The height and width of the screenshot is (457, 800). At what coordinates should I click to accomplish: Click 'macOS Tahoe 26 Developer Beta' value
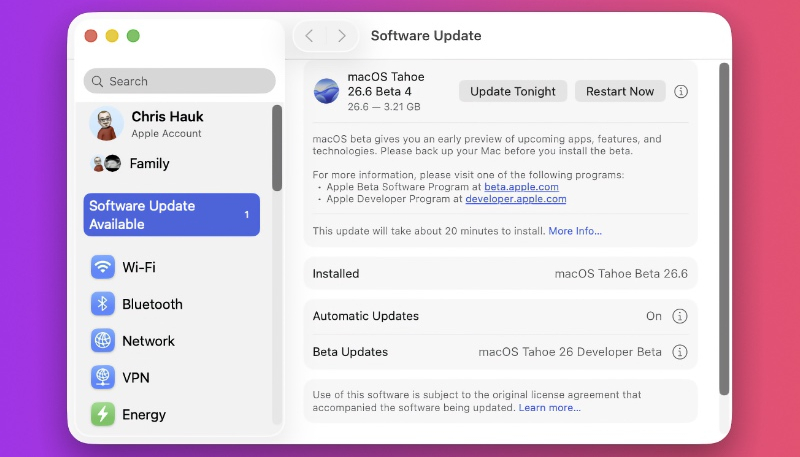click(x=570, y=352)
